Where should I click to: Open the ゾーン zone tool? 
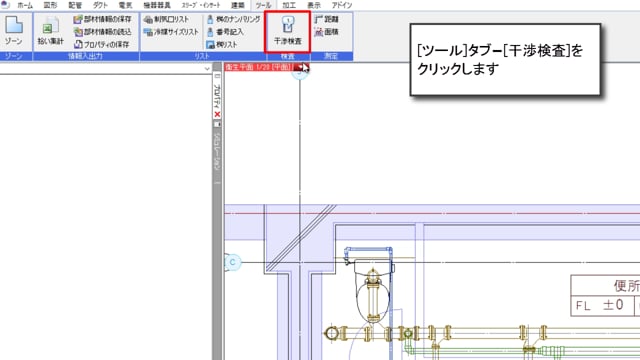(x=14, y=31)
